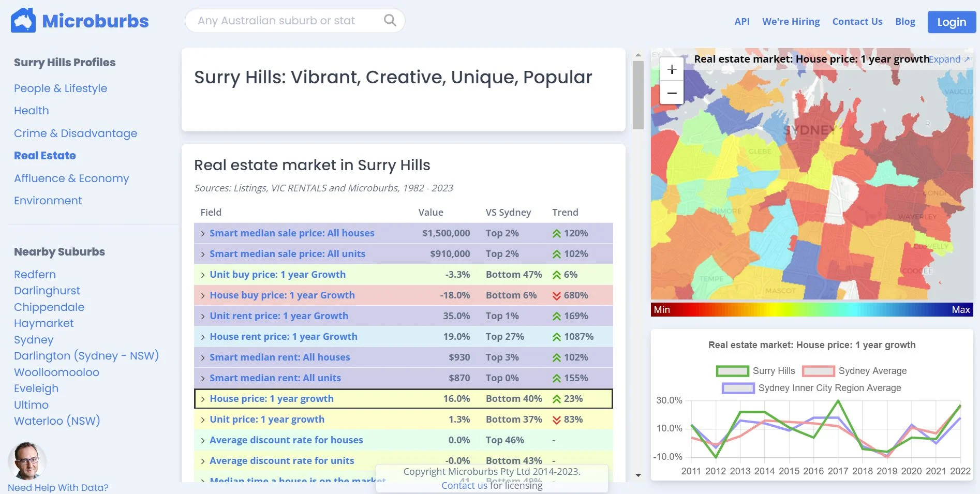Open the Affluence & Economy profile
The width and height of the screenshot is (980, 494).
[71, 178]
